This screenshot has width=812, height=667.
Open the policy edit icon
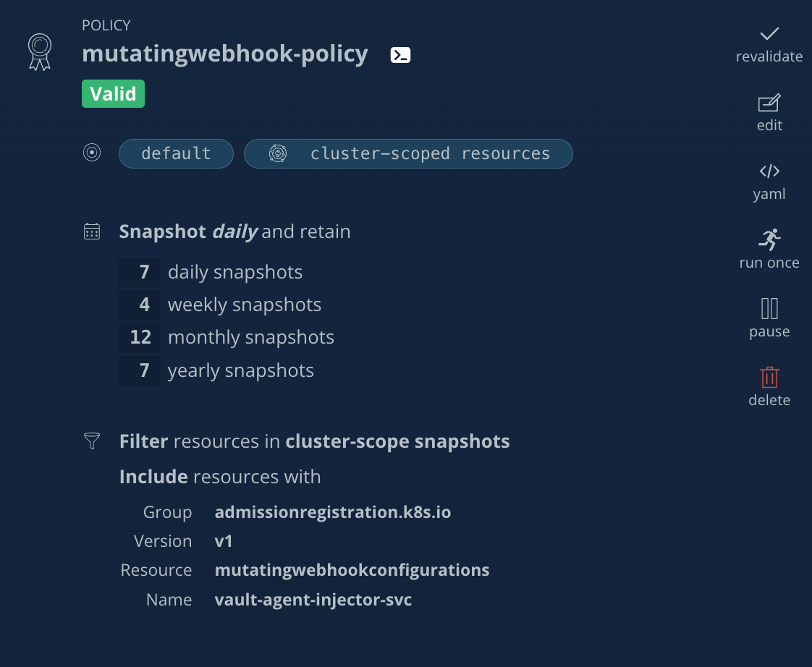tap(769, 103)
